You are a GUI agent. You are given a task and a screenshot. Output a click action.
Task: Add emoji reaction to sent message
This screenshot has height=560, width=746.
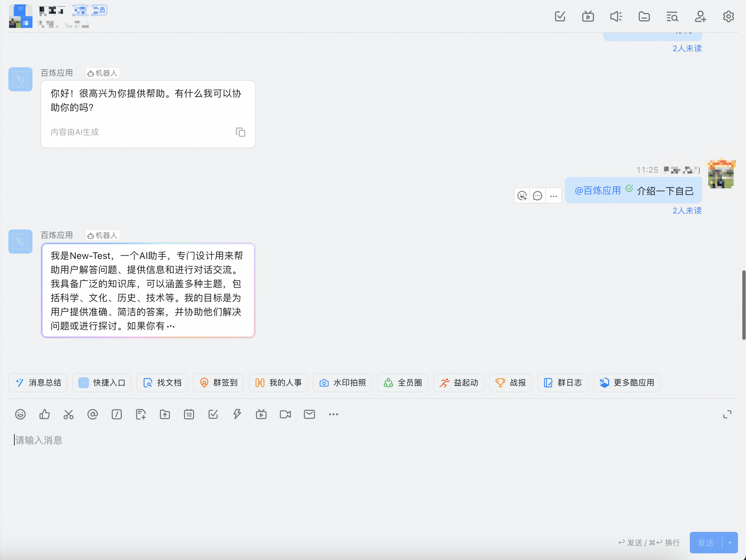click(522, 196)
